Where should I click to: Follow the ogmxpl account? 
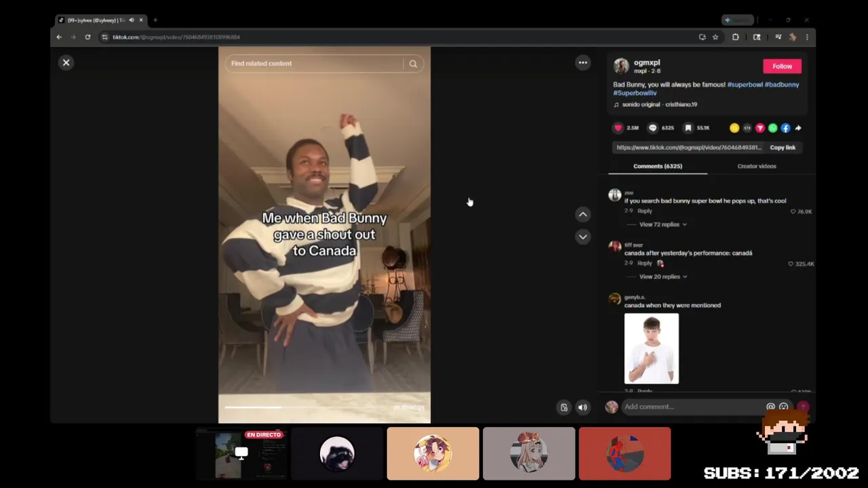click(x=782, y=66)
